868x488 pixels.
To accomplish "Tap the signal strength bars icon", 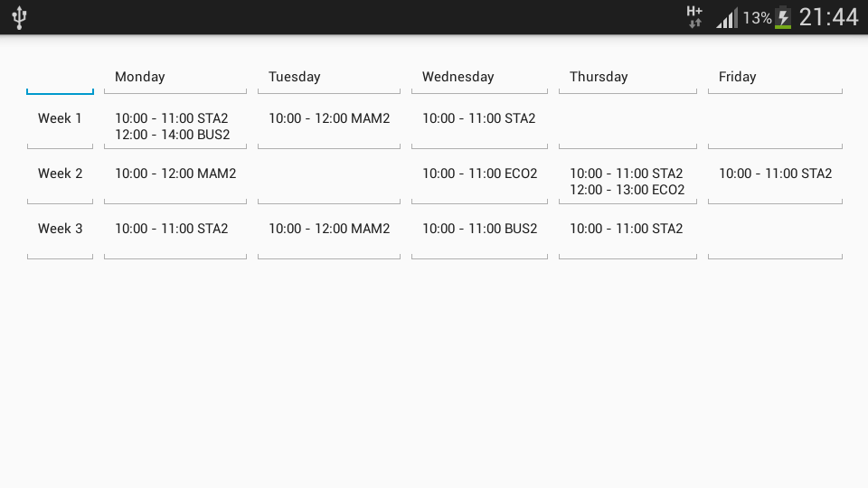I will tap(727, 18).
